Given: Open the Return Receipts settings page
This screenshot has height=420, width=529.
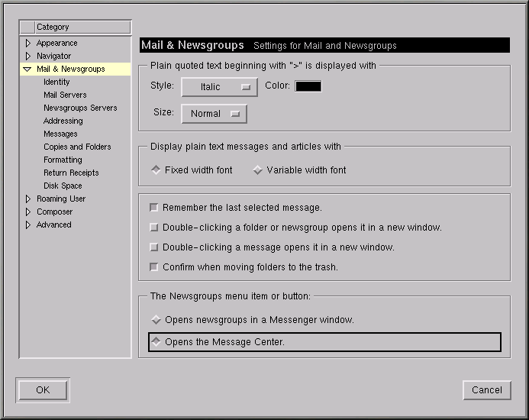Looking at the screenshot, I should 71,173.
